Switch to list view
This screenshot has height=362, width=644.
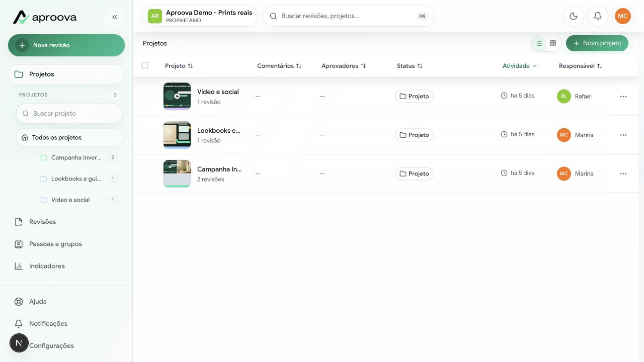click(539, 43)
